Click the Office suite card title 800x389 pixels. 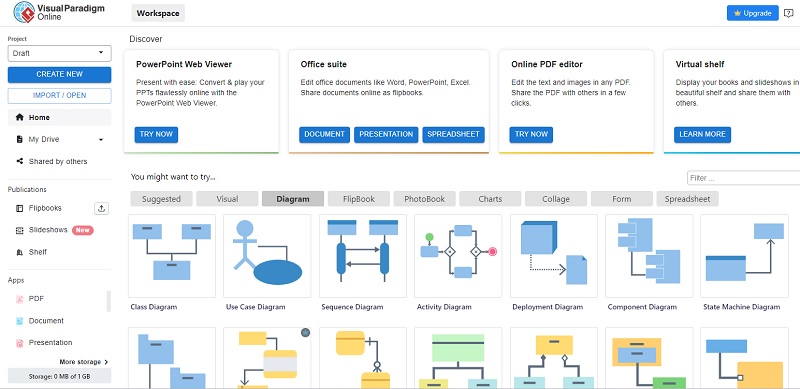pos(323,64)
